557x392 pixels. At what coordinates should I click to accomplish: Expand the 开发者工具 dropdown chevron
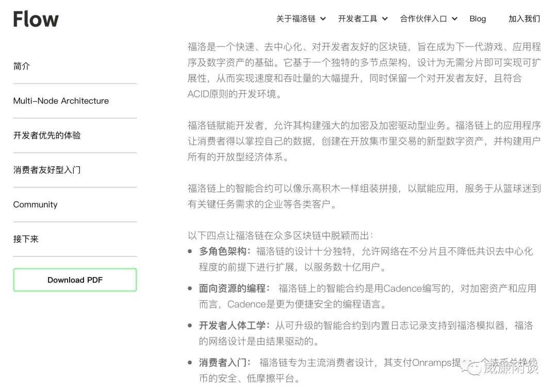click(385, 19)
